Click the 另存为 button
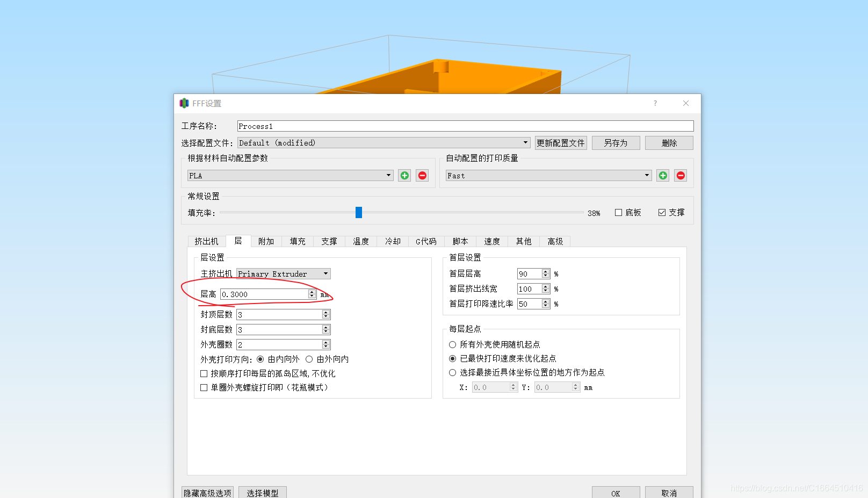Screen dimensions: 868x498 616,142
